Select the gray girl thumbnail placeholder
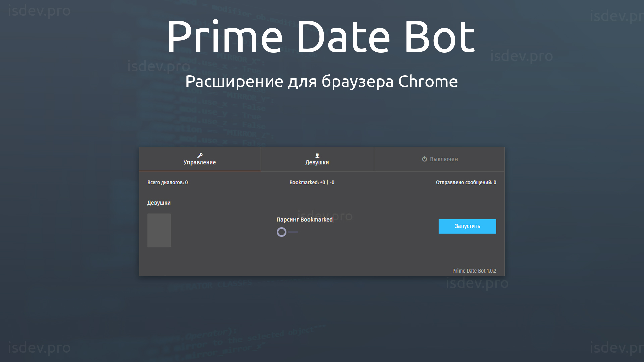Image resolution: width=644 pixels, height=362 pixels. click(159, 230)
